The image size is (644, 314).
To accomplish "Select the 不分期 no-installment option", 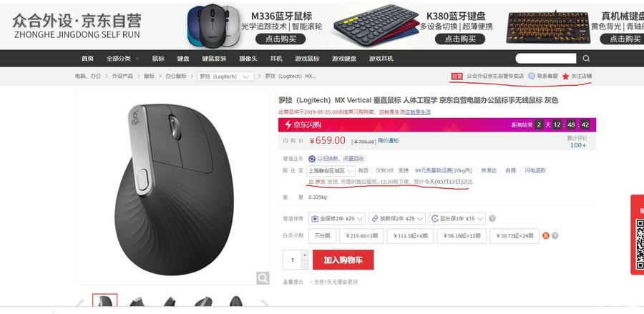I will (x=323, y=236).
